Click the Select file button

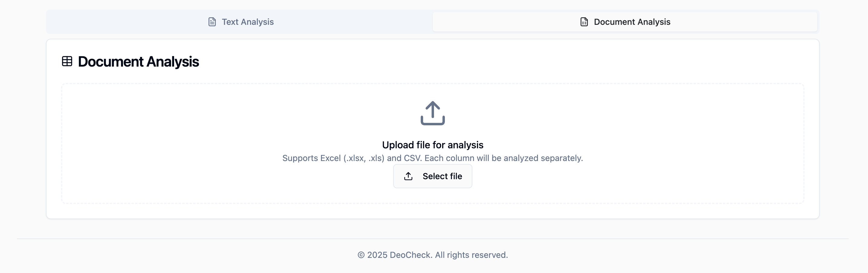(x=433, y=176)
